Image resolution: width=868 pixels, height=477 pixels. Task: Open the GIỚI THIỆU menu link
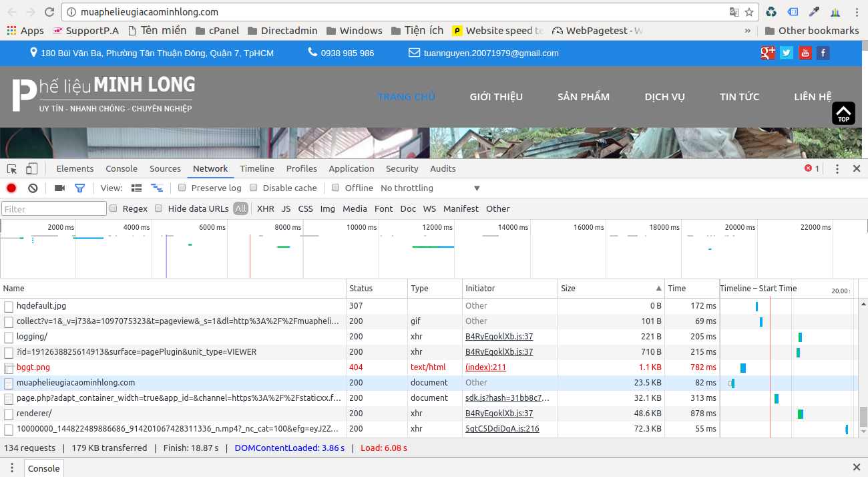[x=496, y=97]
